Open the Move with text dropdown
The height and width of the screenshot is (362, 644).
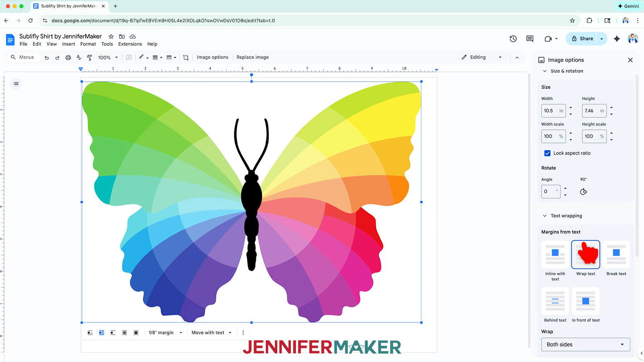[211, 333]
